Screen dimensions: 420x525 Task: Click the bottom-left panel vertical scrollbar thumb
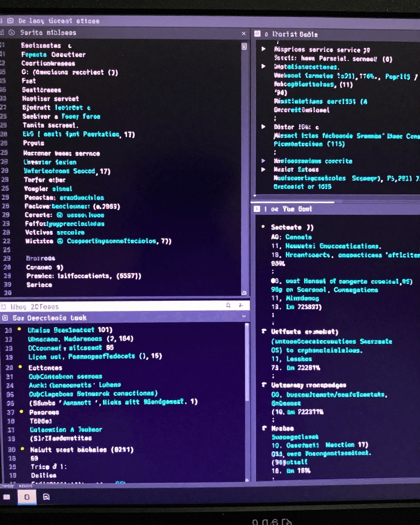(247, 361)
